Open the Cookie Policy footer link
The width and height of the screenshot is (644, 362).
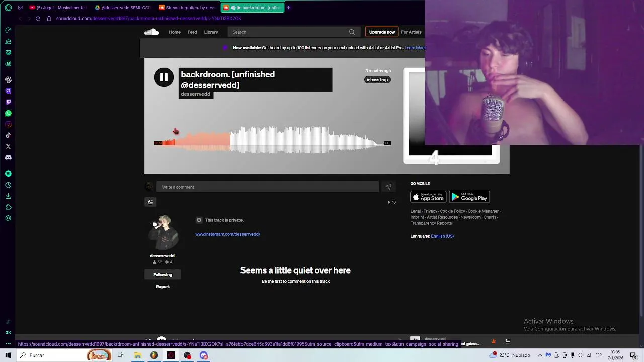(452, 211)
